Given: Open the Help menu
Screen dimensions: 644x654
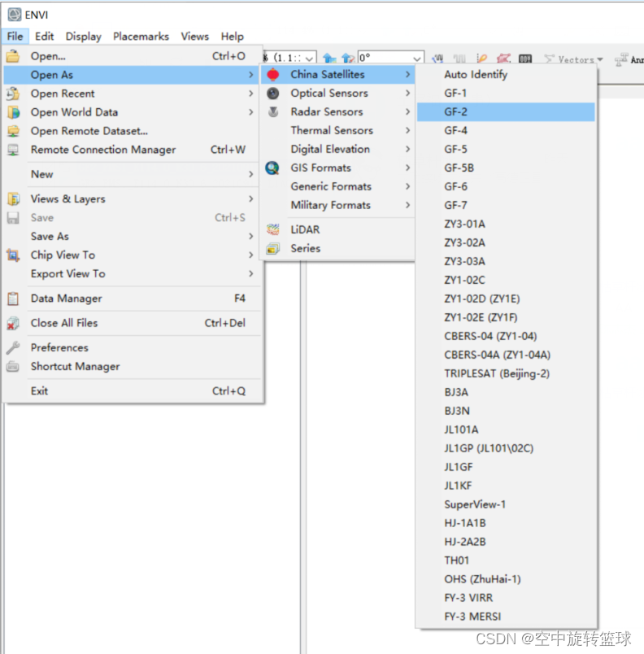Looking at the screenshot, I should coord(233,37).
